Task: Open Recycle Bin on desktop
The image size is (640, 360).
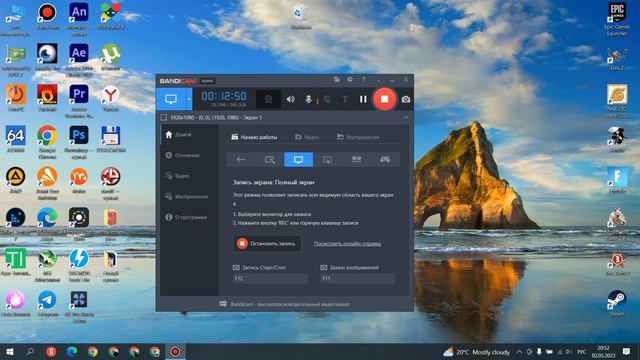Action: coord(301,13)
